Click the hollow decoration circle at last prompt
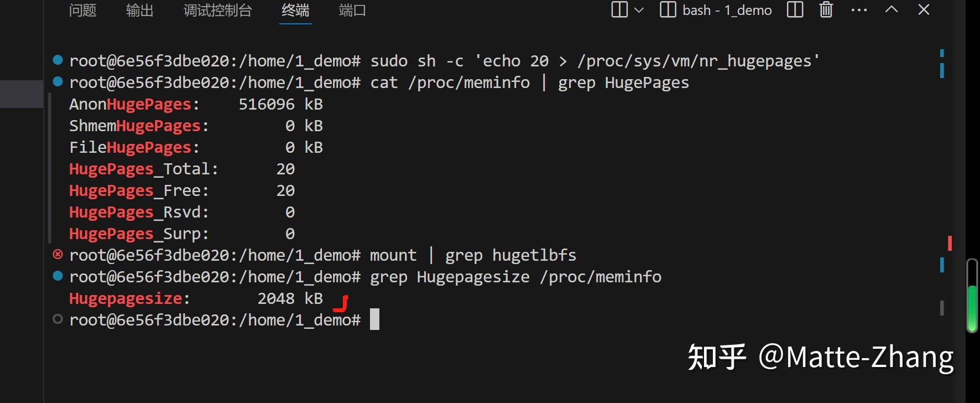 [x=57, y=319]
